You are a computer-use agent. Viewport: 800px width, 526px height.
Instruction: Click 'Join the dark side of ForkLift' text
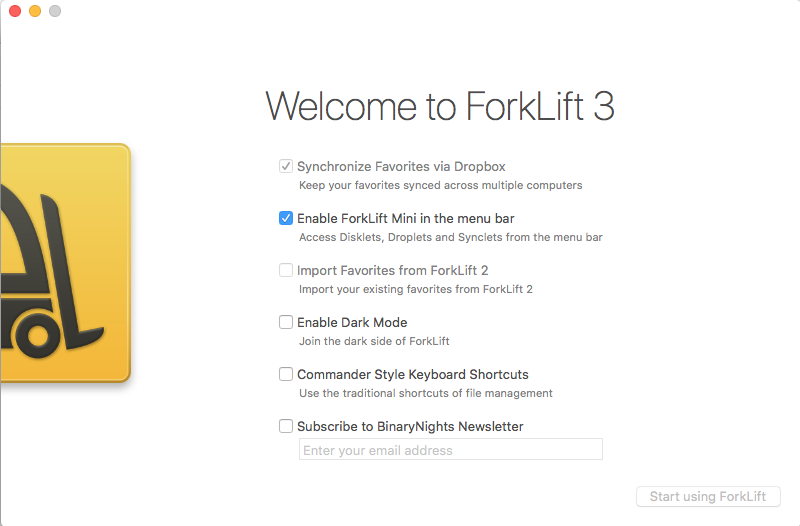tap(374, 341)
